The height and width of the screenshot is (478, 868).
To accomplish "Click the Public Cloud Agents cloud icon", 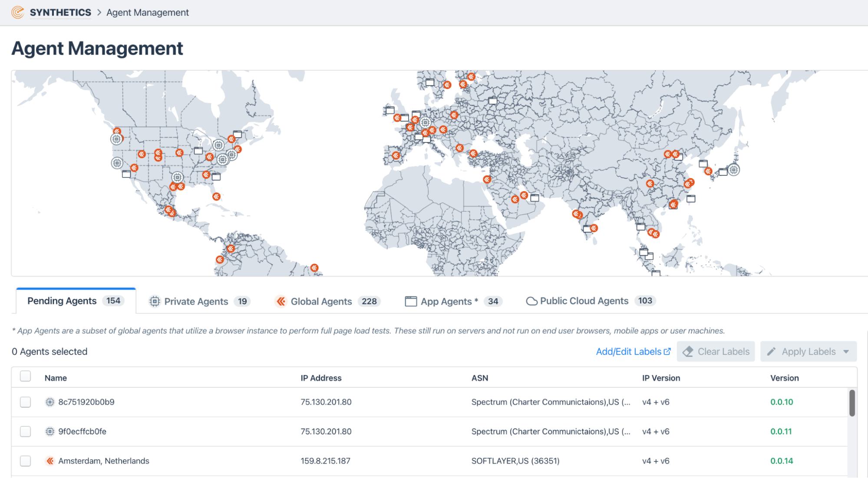I will pyautogui.click(x=531, y=301).
